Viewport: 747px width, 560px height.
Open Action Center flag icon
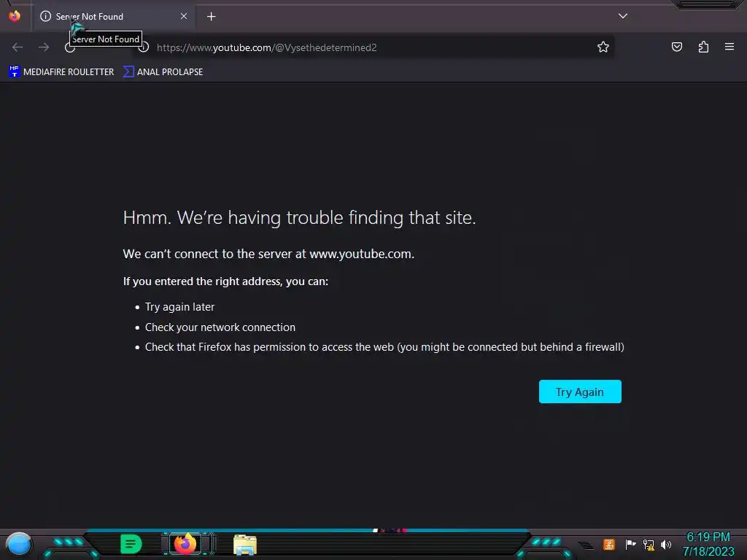point(630,544)
